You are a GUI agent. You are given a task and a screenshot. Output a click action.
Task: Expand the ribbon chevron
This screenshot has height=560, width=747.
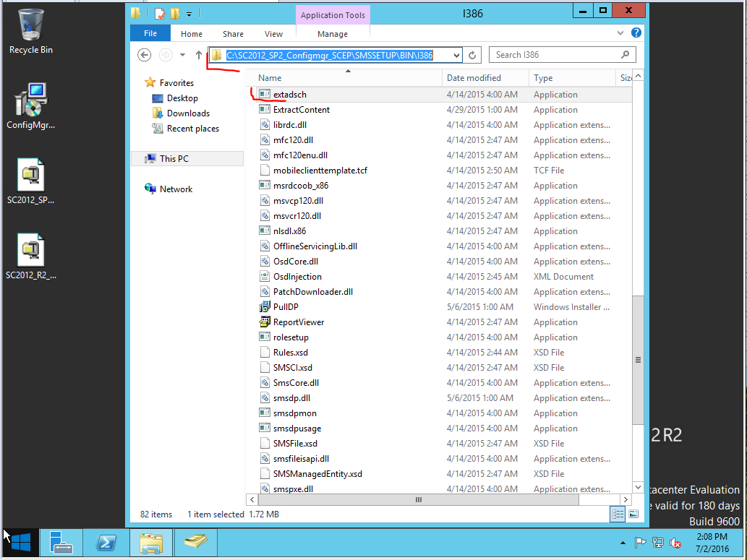620,33
